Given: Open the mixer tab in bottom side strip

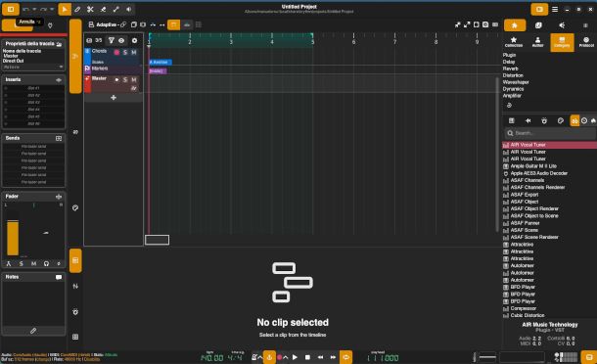Looking at the screenshot, I should pos(75,287).
